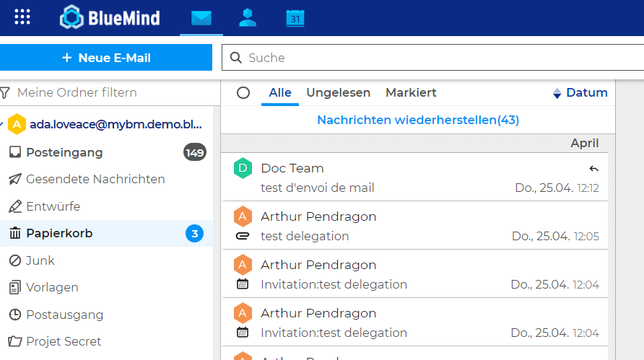Click the BlueMind logo

coord(110,17)
